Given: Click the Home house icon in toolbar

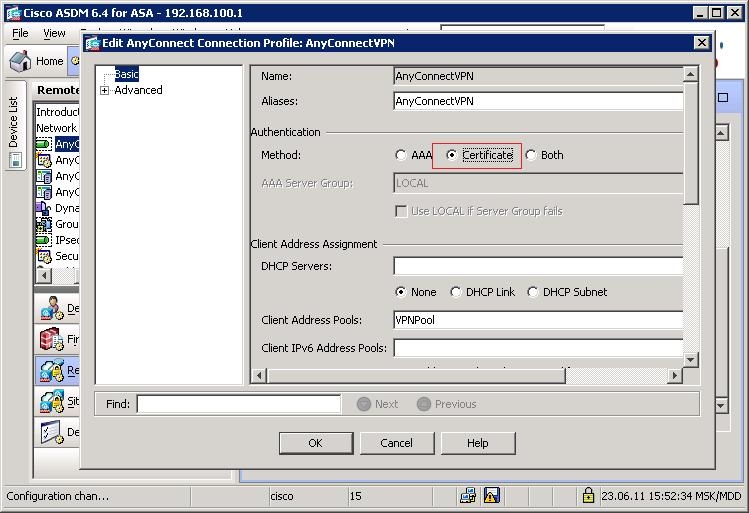Looking at the screenshot, I should pos(20,61).
